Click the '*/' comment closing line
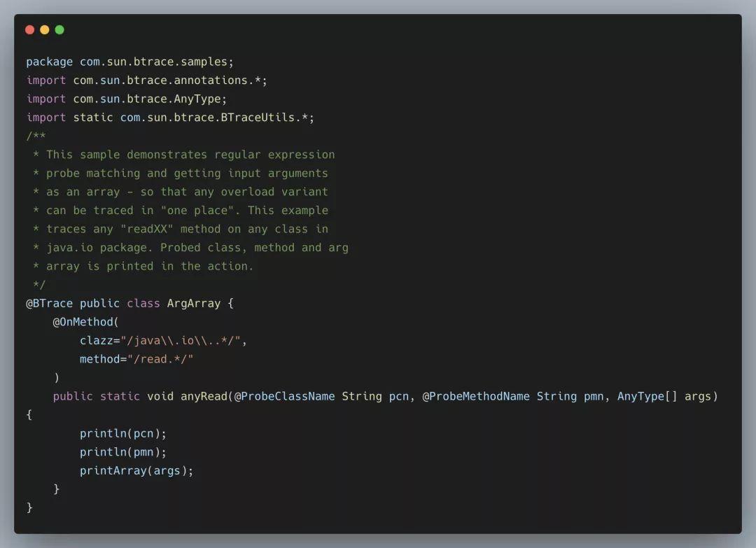Image resolution: width=756 pixels, height=548 pixels. coord(39,285)
